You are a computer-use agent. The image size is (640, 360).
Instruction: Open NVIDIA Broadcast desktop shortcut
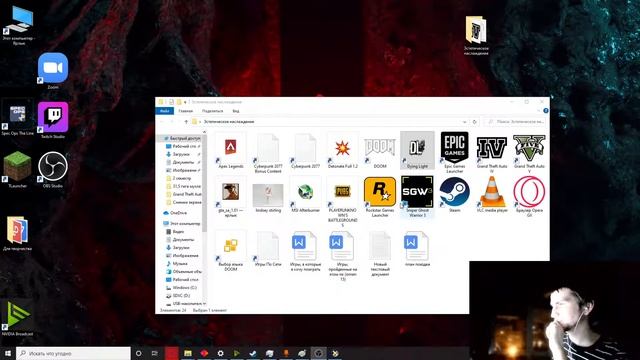(17, 318)
